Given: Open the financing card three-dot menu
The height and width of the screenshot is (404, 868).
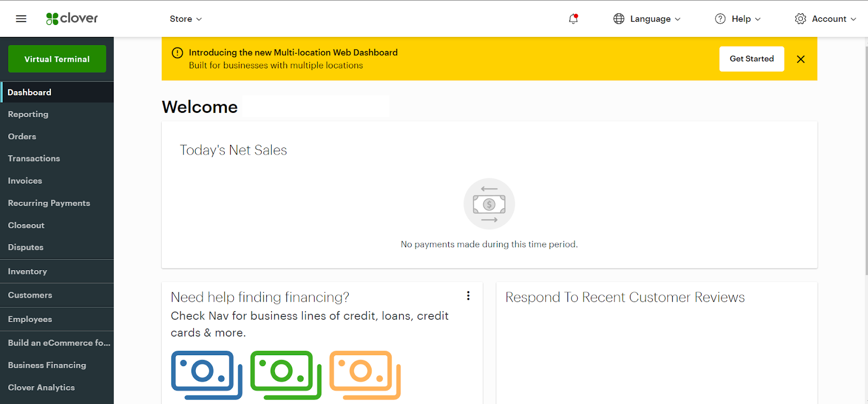Looking at the screenshot, I should click(468, 296).
